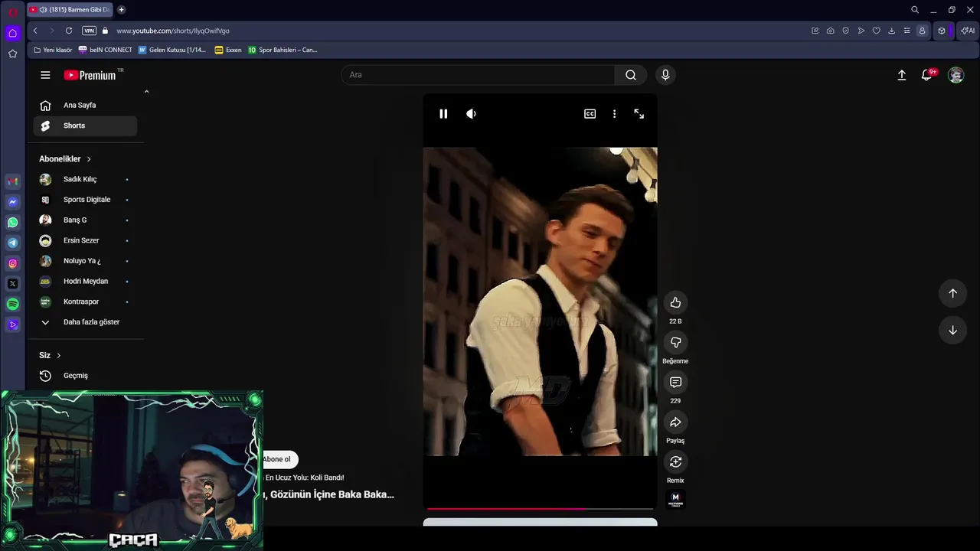Open the Opera AI assistant button

968,31
